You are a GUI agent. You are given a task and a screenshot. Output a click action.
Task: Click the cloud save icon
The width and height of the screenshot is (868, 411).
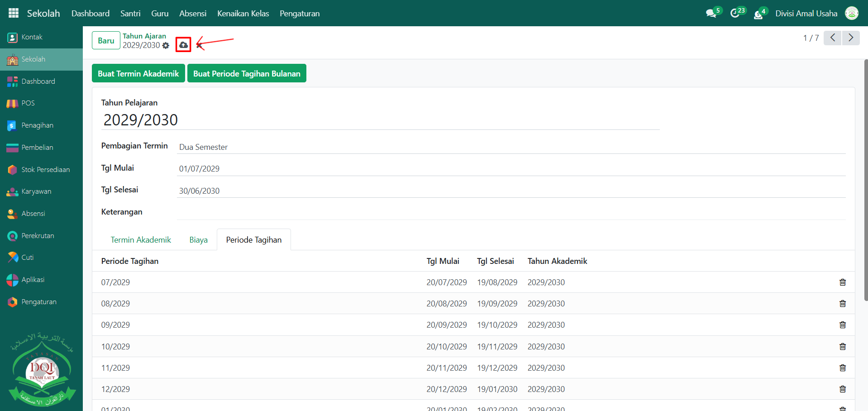[x=183, y=45]
